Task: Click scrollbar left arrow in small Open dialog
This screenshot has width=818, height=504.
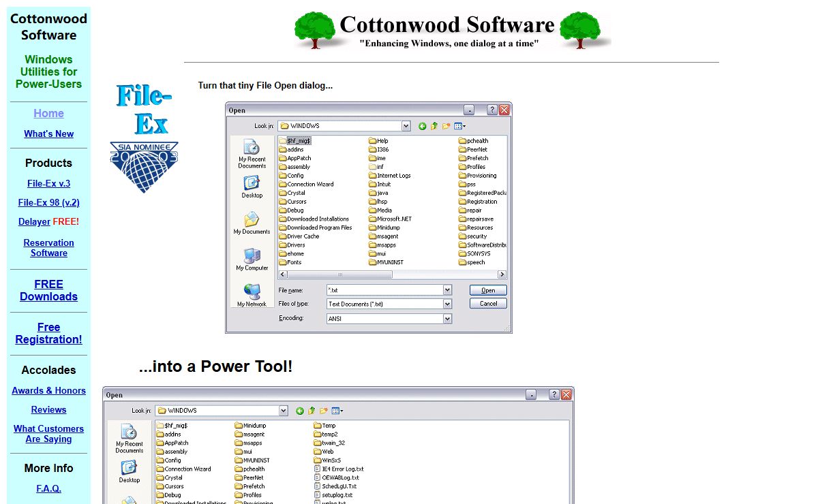Action: pyautogui.click(x=283, y=274)
